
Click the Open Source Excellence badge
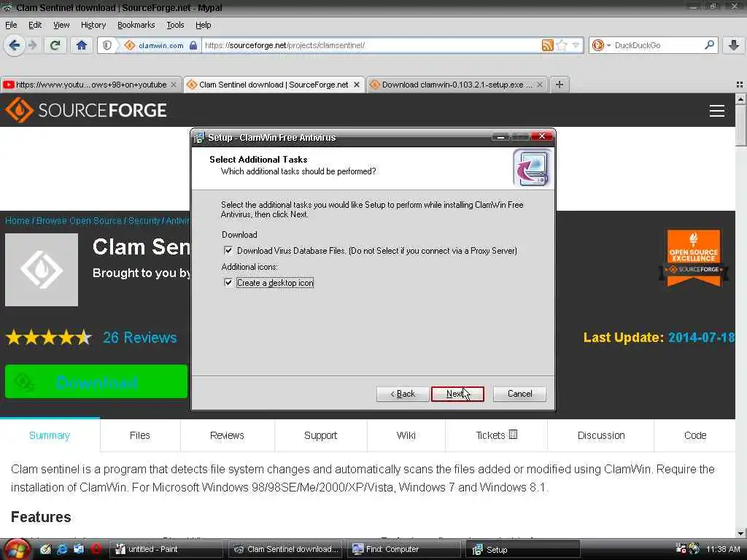point(694,257)
